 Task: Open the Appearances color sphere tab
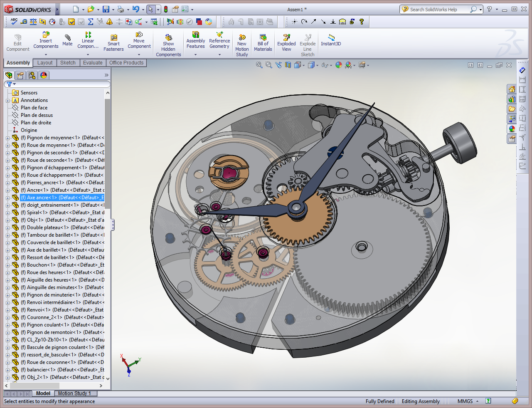[x=44, y=75]
